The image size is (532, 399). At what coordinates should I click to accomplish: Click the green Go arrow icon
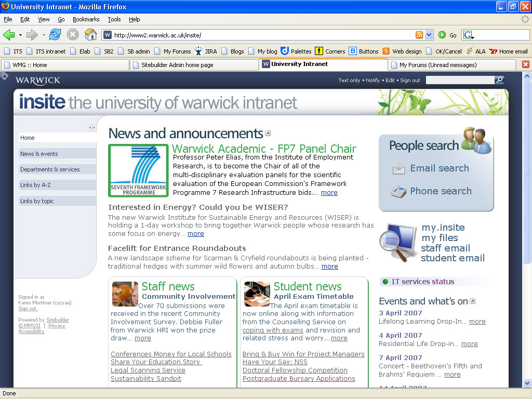[x=442, y=35]
